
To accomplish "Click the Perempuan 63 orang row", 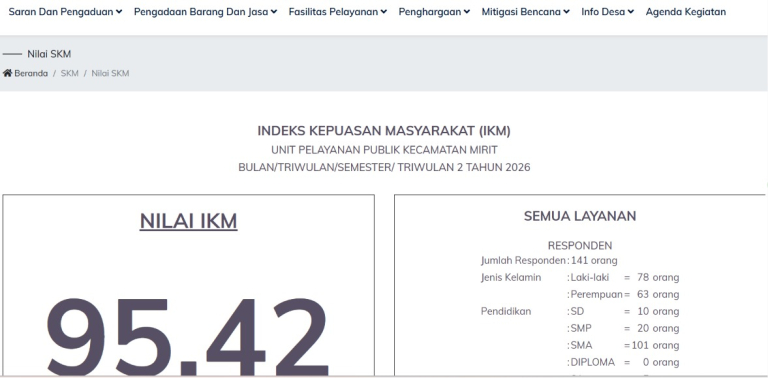I will click(624, 295).
